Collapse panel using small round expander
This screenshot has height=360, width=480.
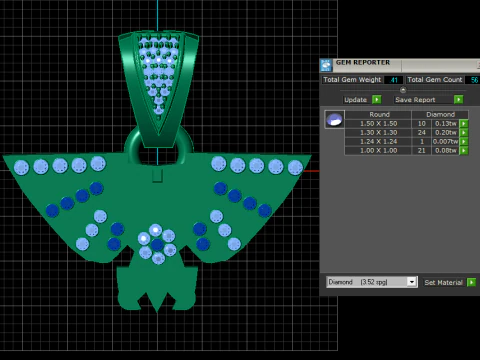(403, 90)
